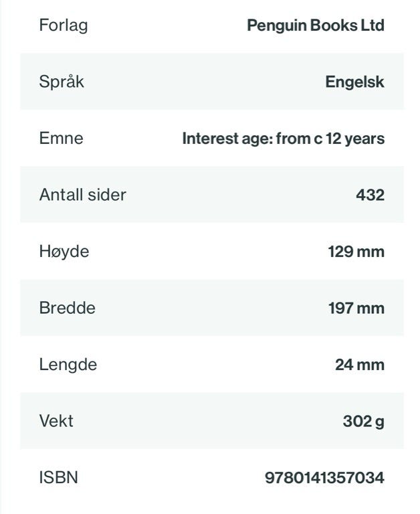Click the Lengde label
The image size is (420, 514).
click(x=68, y=365)
